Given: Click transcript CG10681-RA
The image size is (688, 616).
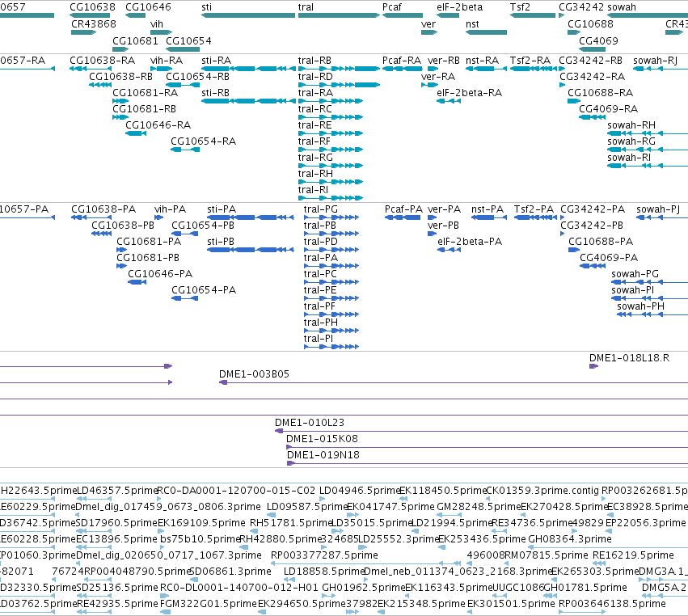Looking at the screenshot, I should (120, 101).
